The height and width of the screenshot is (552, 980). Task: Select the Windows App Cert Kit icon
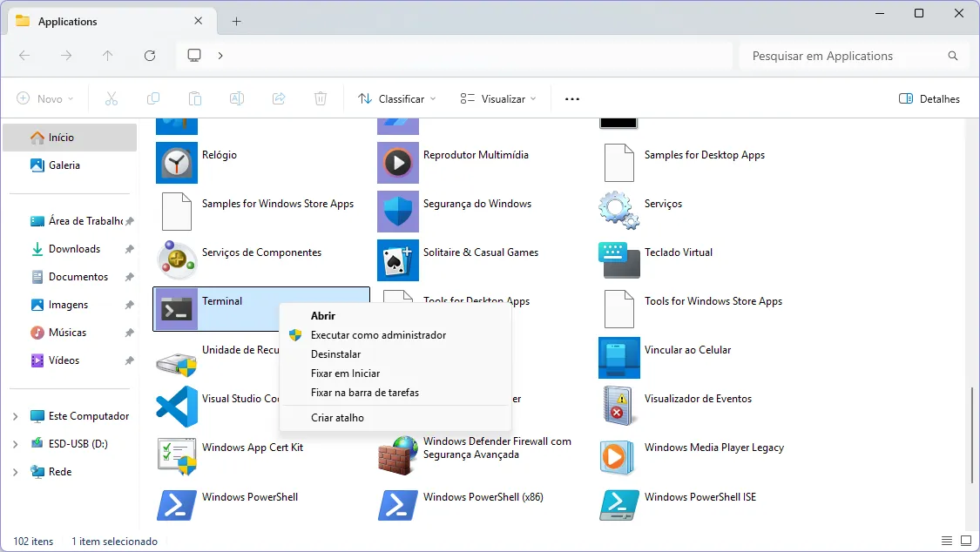click(x=177, y=456)
